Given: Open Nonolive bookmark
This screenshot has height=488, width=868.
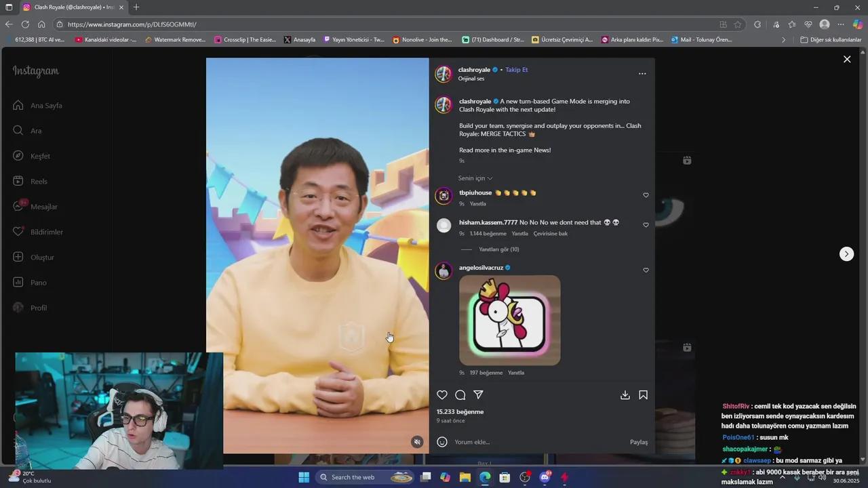Looking at the screenshot, I should click(x=422, y=40).
